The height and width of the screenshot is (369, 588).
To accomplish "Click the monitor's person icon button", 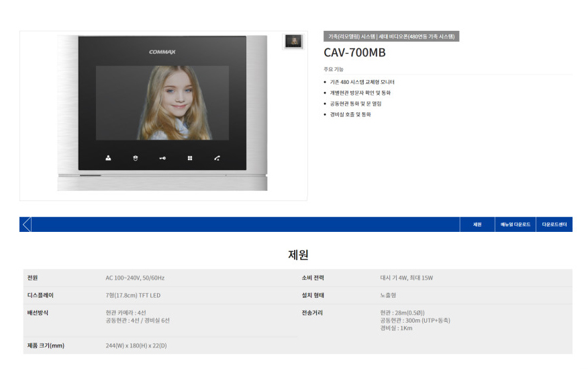I will point(108,158).
